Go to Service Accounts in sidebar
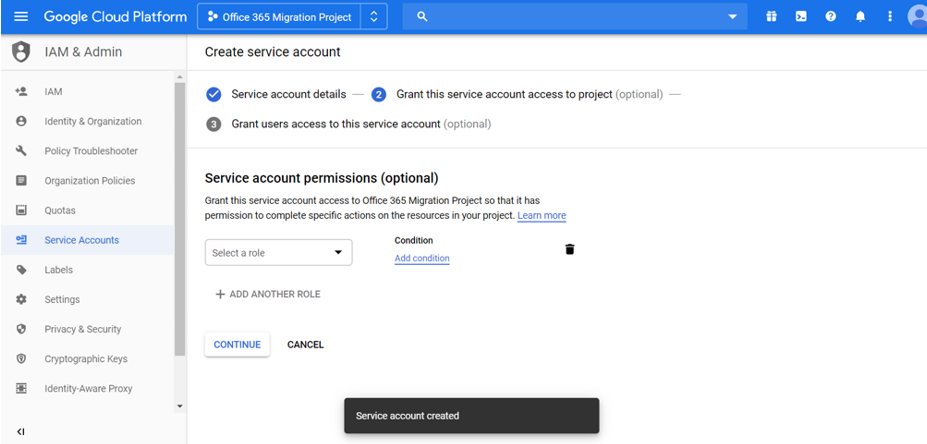927x444 pixels. (x=81, y=240)
